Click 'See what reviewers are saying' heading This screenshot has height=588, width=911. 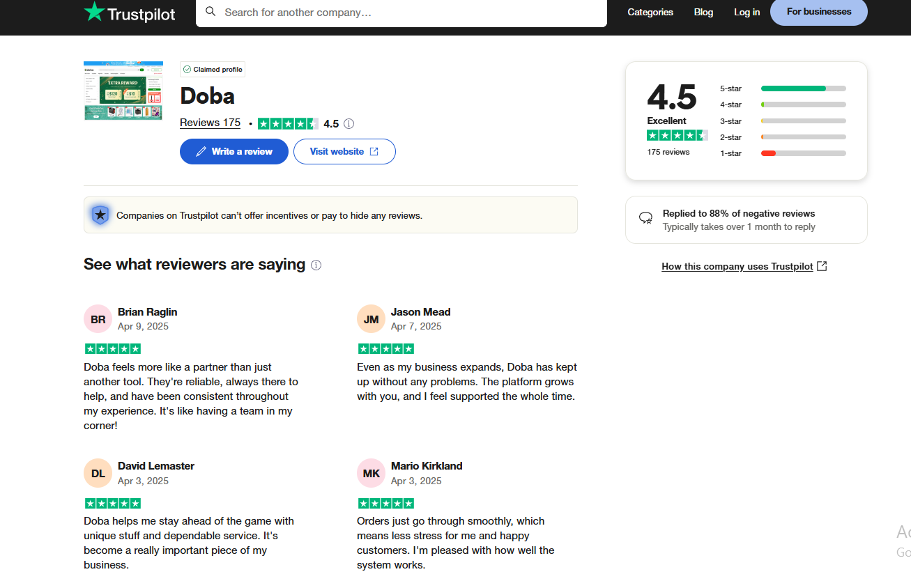coord(194,265)
